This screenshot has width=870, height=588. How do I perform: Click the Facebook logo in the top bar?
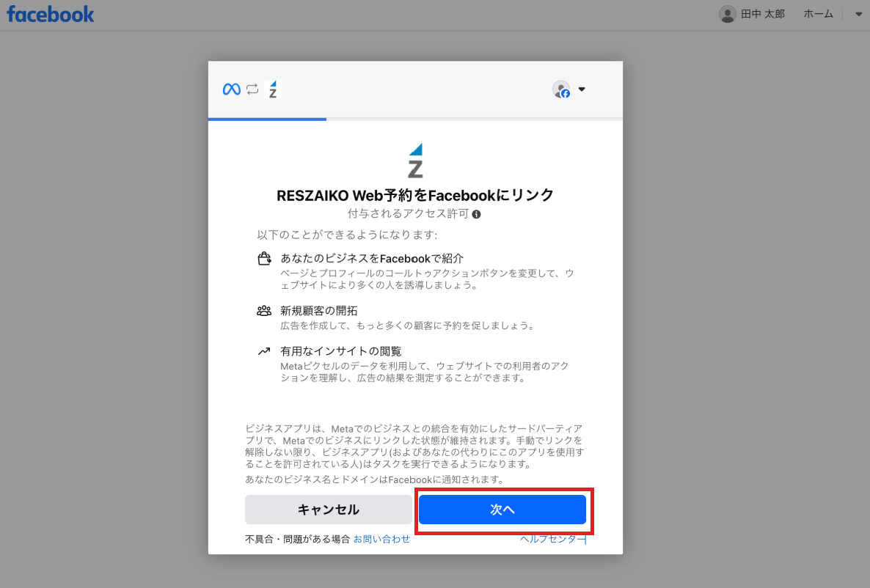[x=51, y=14]
